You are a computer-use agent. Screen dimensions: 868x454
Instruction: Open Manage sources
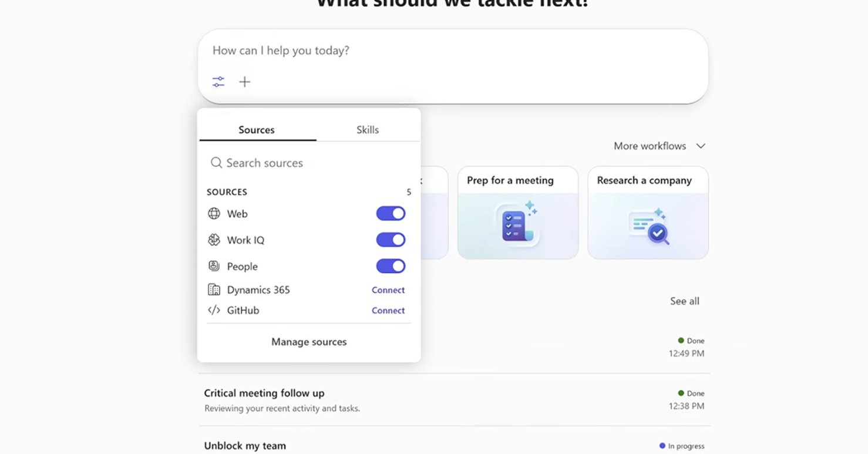click(x=309, y=342)
